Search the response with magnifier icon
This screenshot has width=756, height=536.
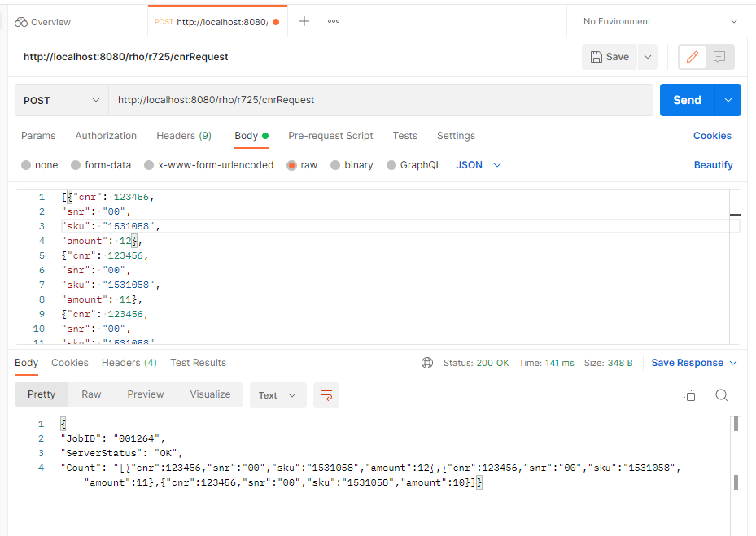721,394
